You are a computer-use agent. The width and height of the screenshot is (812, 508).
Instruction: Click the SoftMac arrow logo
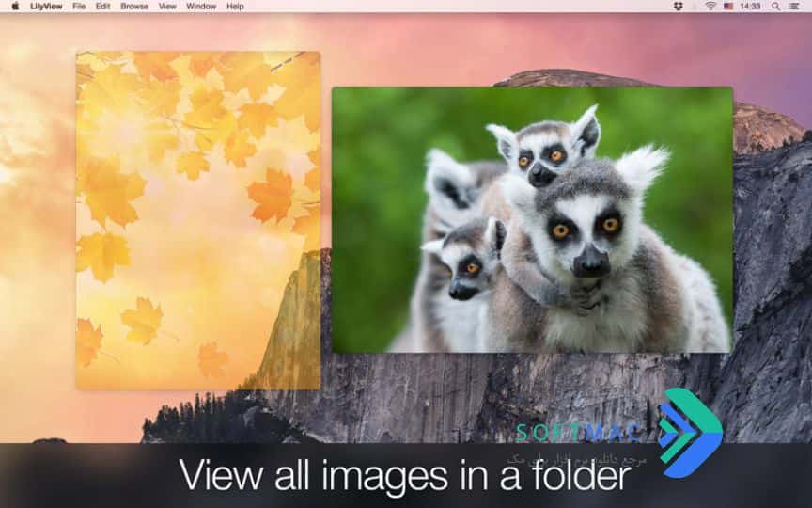click(x=691, y=433)
